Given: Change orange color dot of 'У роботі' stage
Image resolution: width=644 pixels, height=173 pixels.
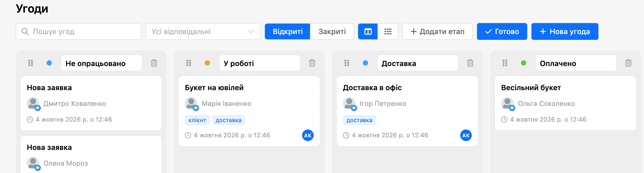Looking at the screenshot, I should pyautogui.click(x=207, y=63).
